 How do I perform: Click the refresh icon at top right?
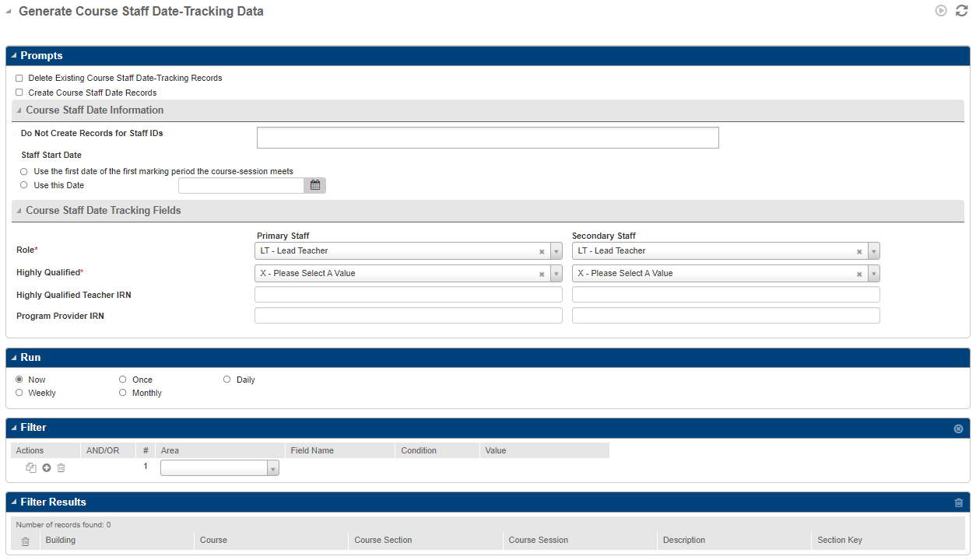point(961,11)
